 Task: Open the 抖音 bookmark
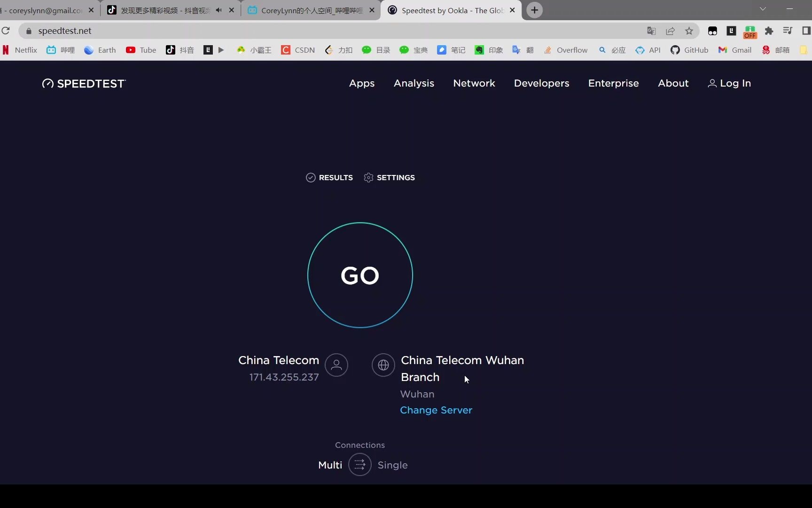[180, 50]
